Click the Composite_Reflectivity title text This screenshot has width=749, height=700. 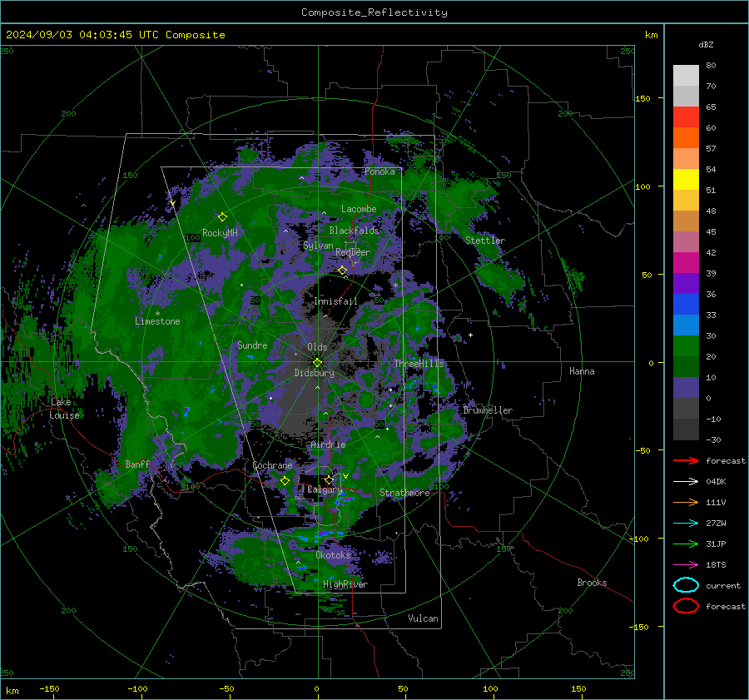click(x=374, y=12)
